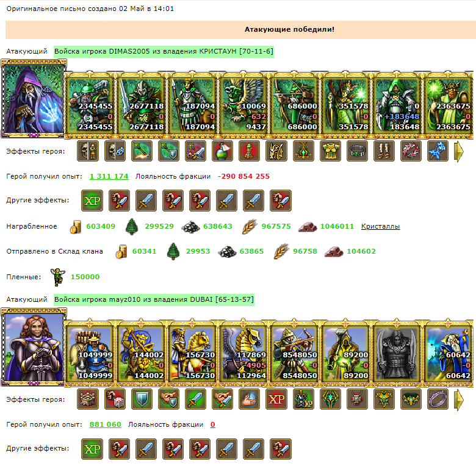
Task: Click the skull and gems hero effect icon
Action: pos(115,151)
